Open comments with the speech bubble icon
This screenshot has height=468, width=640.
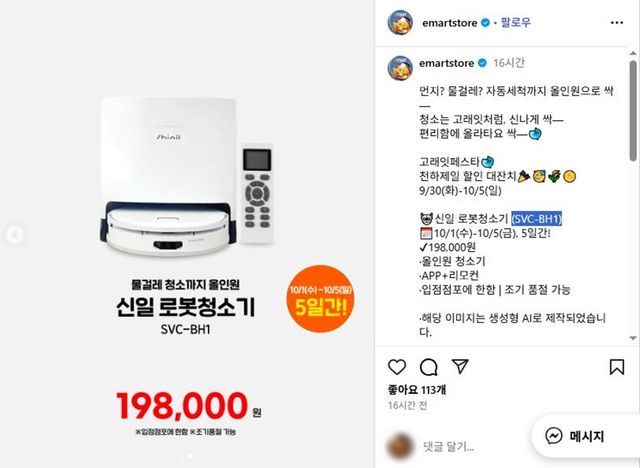click(x=429, y=367)
